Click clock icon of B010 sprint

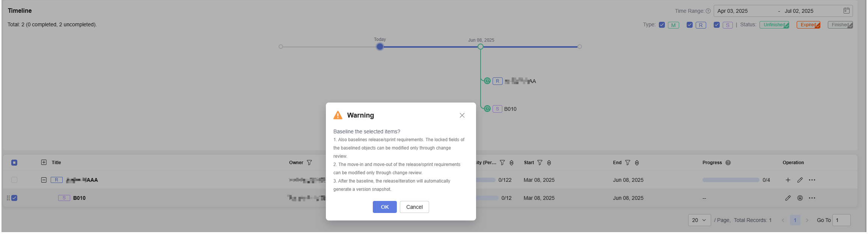coord(487,109)
